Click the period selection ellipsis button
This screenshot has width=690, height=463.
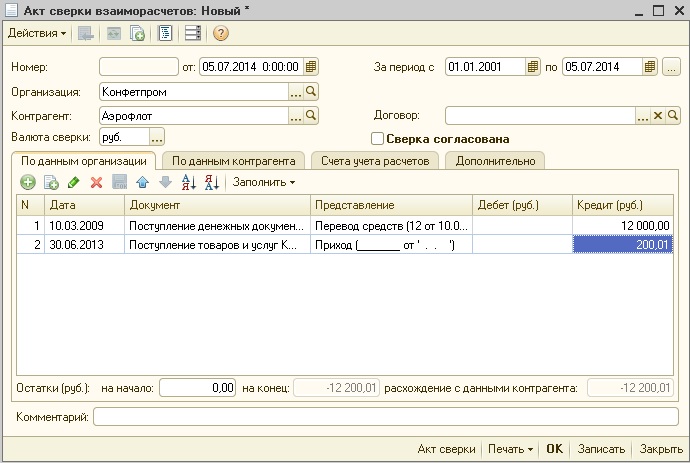point(671,67)
